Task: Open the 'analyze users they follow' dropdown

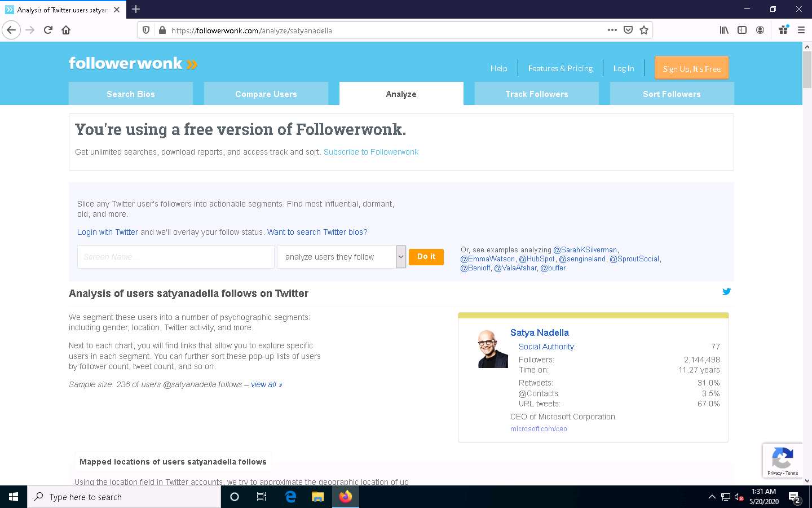Action: [341, 257]
